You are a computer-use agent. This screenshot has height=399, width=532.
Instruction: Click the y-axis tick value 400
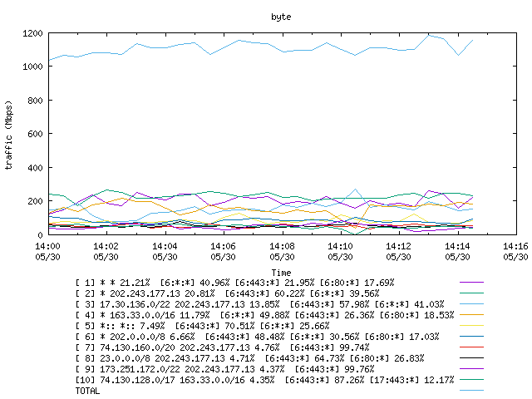coord(35,168)
